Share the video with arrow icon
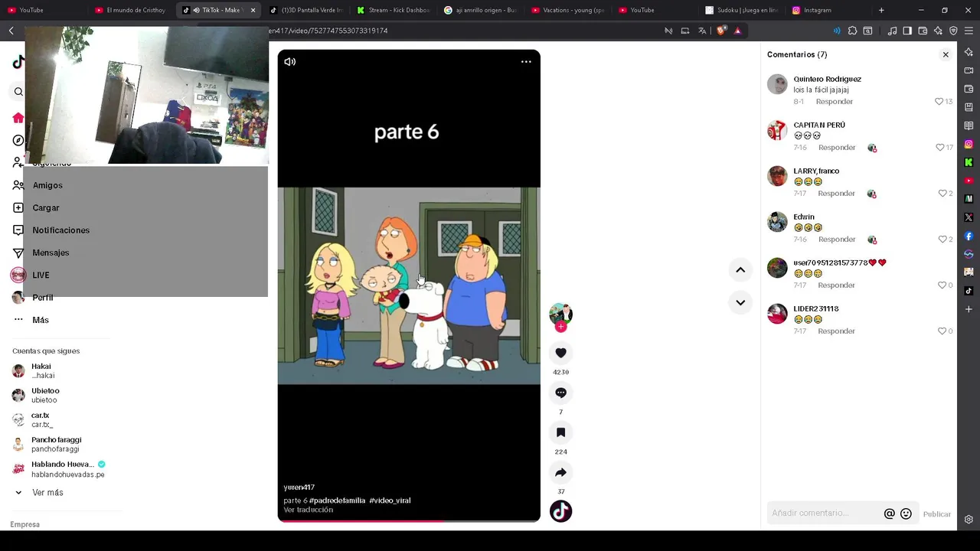 [560, 472]
